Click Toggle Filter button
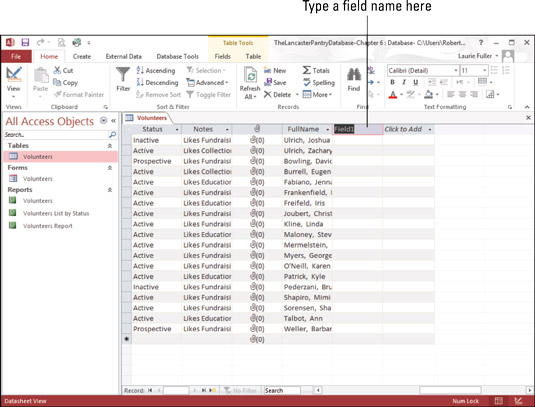The image size is (535, 407). click(x=209, y=95)
